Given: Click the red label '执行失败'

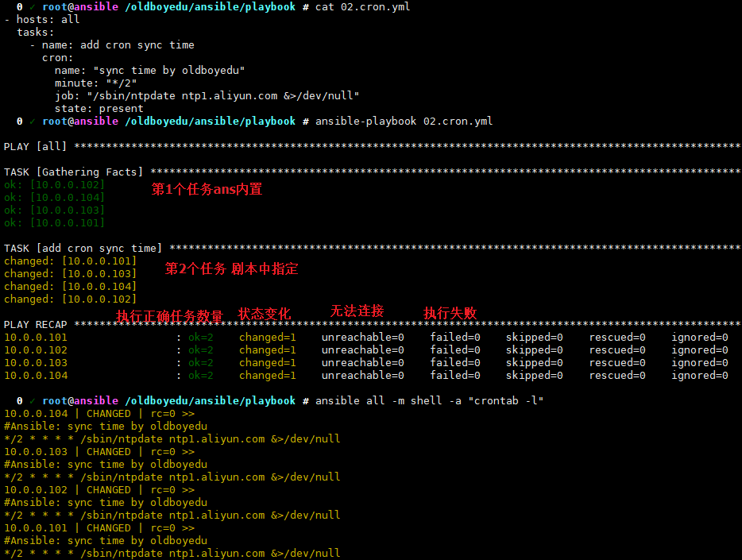Looking at the screenshot, I should (450, 313).
